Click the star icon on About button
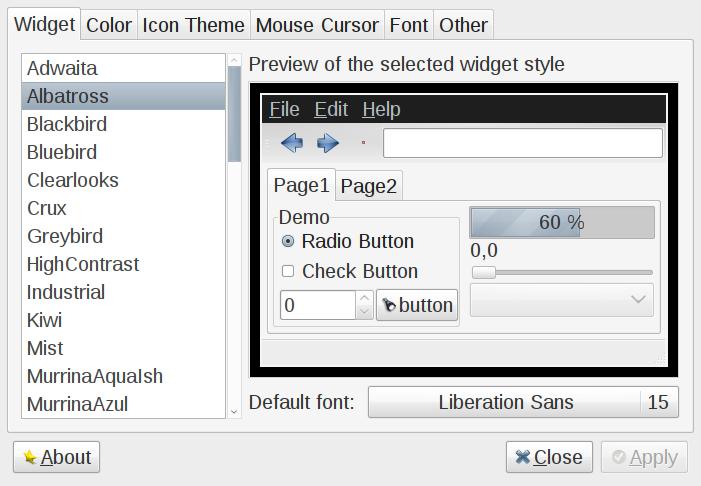The width and height of the screenshot is (701, 486). tap(30, 457)
